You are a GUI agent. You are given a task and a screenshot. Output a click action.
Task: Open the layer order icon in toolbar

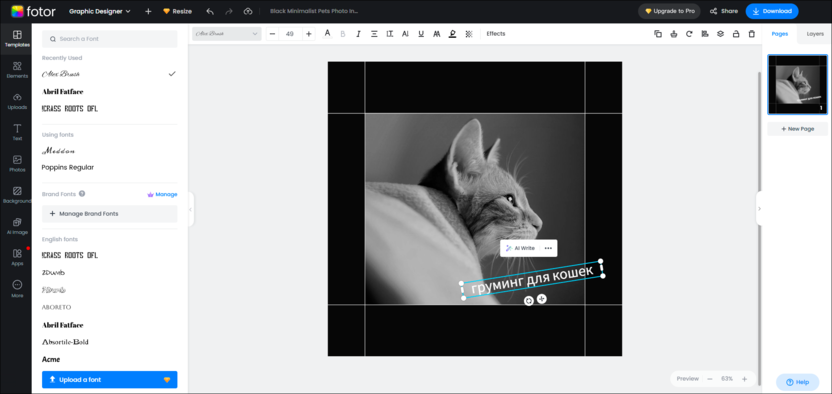click(720, 34)
